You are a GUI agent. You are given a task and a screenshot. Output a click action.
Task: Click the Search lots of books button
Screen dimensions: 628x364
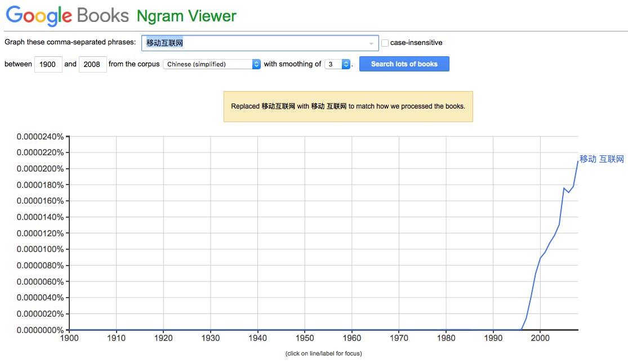coord(404,64)
